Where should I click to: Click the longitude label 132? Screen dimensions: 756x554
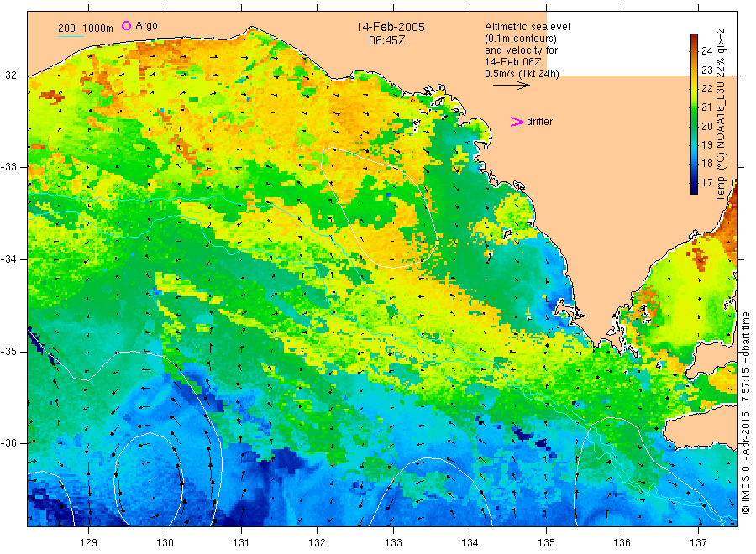318,543
